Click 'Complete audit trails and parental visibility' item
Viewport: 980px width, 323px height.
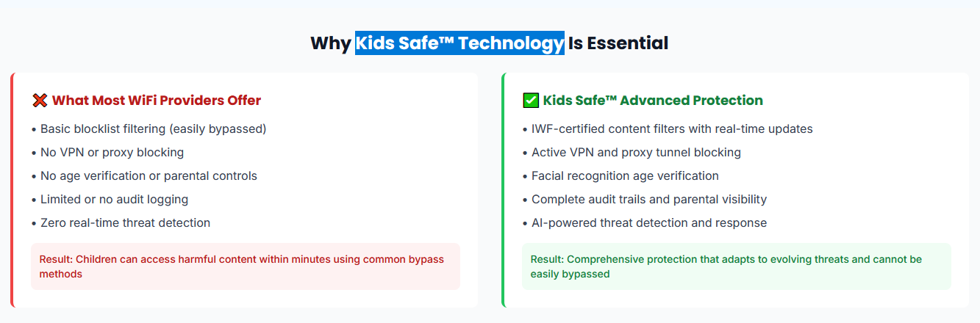[645, 200]
